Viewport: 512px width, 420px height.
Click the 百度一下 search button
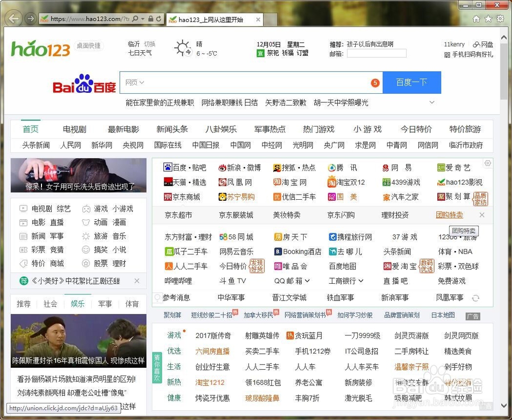point(412,82)
